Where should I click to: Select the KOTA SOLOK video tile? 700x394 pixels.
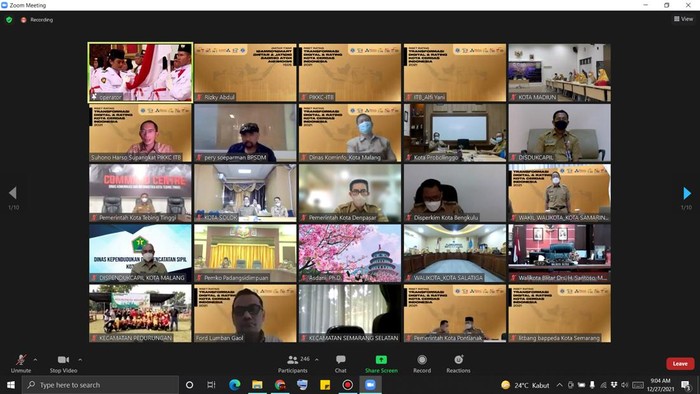pos(245,193)
